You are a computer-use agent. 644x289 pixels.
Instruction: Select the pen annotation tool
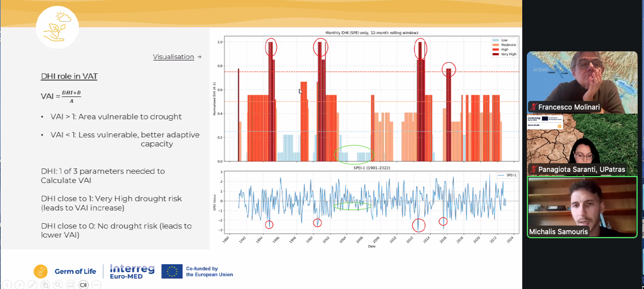coord(32,284)
